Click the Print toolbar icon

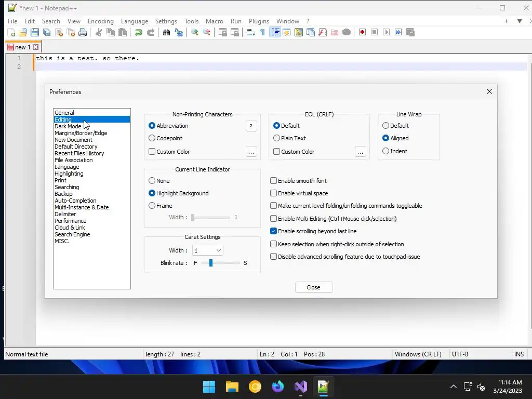(83, 32)
